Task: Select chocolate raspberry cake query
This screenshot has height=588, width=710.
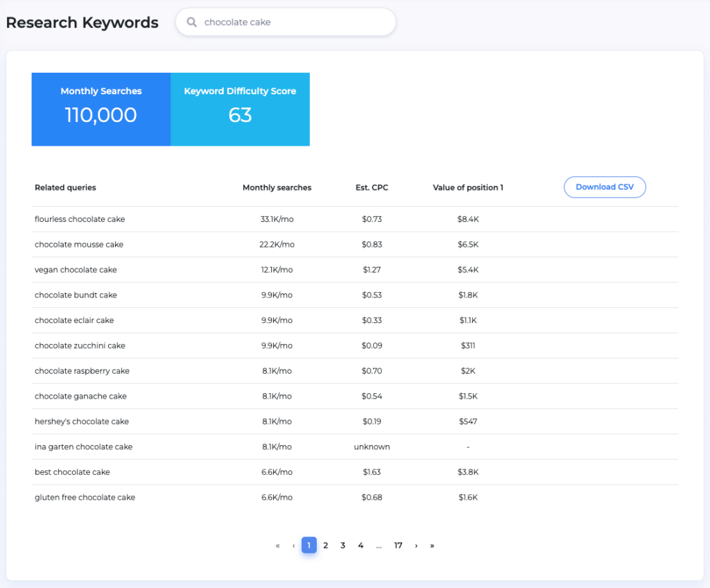Action: (82, 371)
